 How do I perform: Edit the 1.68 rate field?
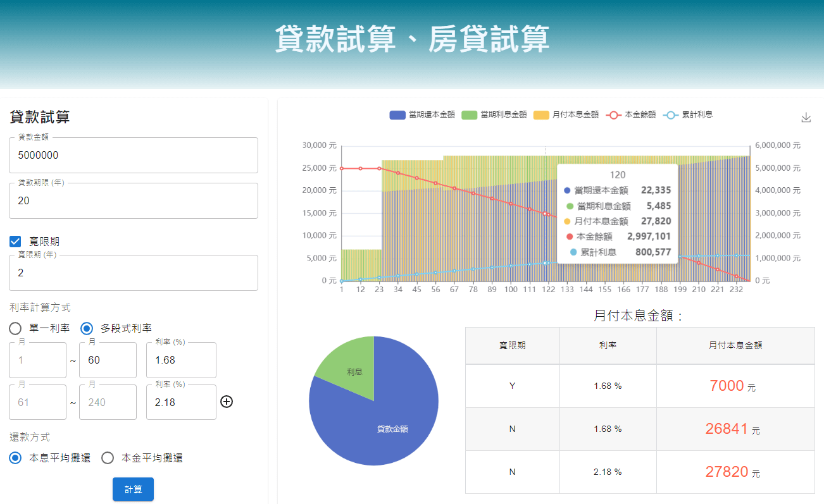pyautogui.click(x=181, y=360)
